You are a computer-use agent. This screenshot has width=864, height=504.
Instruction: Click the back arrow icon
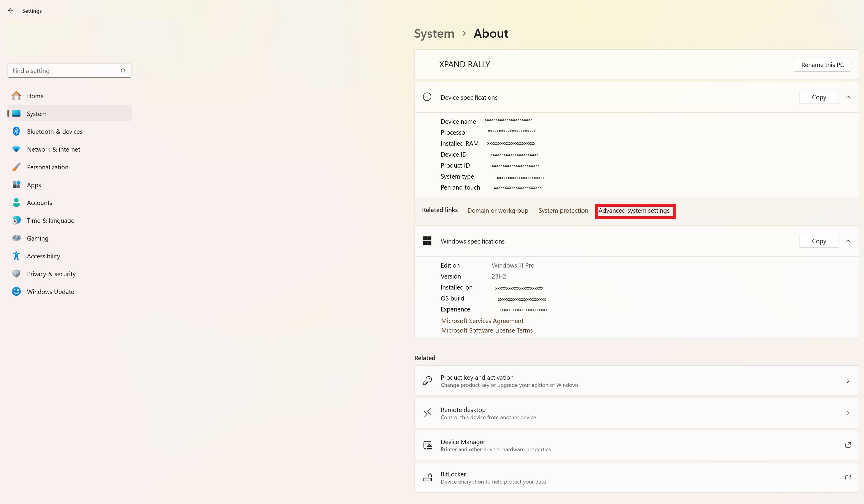point(11,11)
